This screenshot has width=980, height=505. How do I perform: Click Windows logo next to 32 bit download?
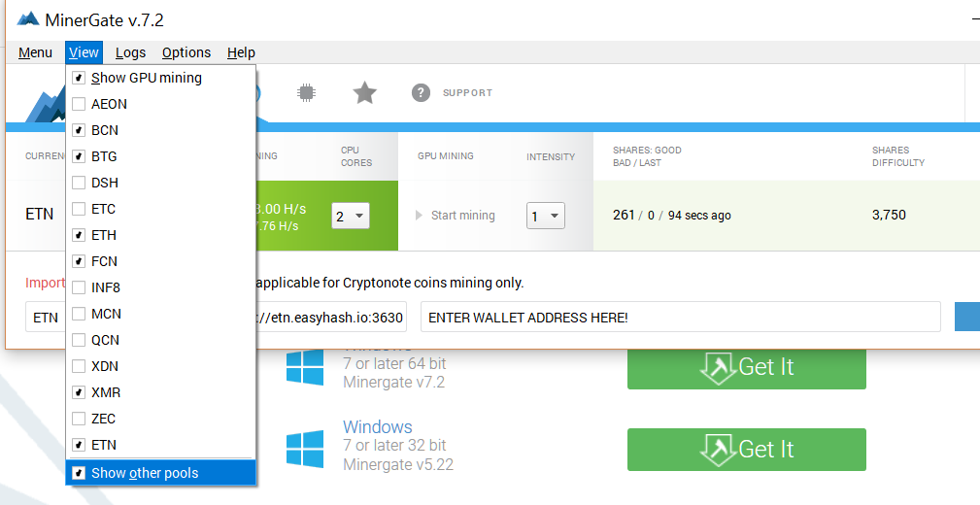point(305,448)
